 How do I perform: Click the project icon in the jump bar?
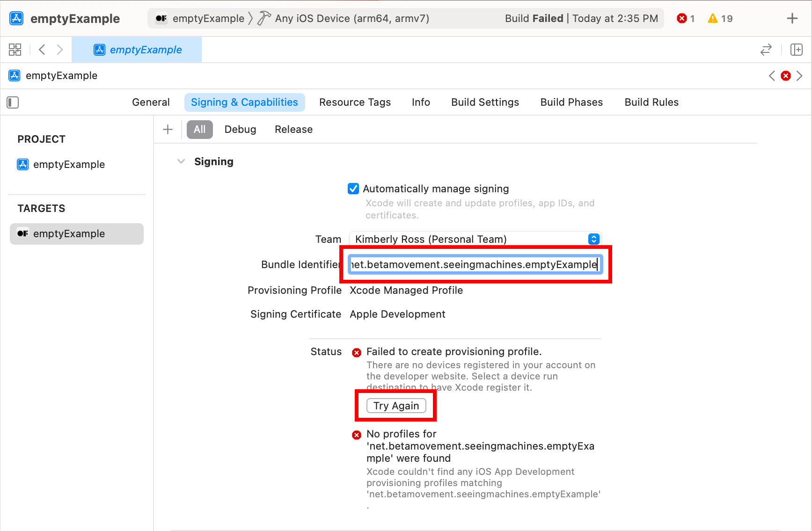tap(15, 76)
